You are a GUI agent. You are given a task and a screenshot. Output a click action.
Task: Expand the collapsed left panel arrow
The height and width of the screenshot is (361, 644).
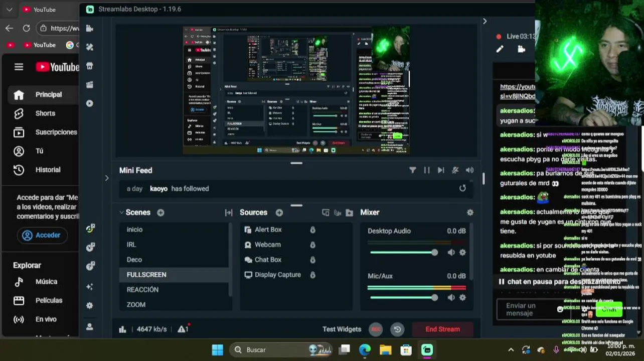(x=106, y=178)
